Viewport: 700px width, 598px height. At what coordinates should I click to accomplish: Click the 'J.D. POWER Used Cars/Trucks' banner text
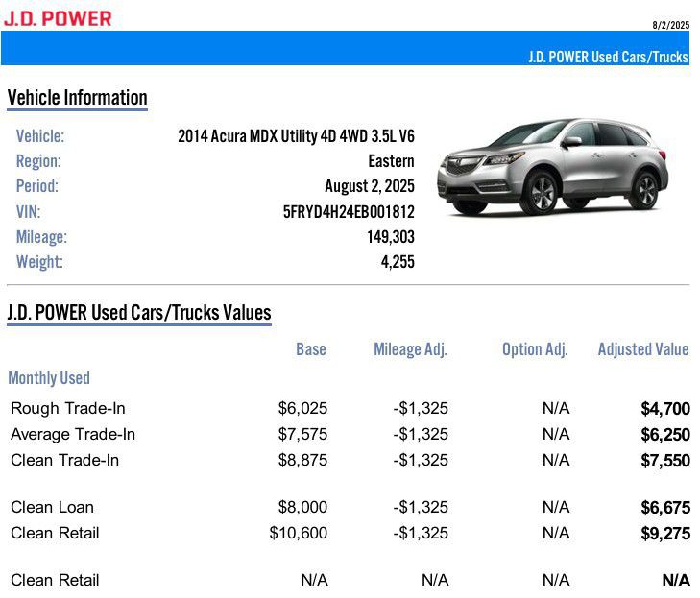[608, 57]
